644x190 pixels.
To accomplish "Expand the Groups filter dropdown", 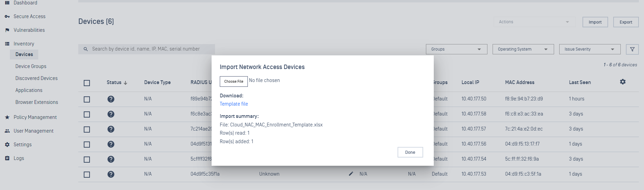I will [456, 49].
